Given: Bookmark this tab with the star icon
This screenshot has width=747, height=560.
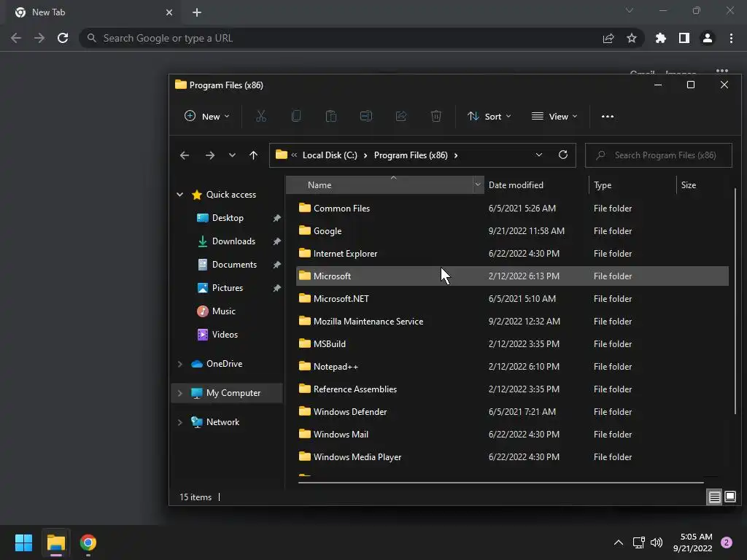Looking at the screenshot, I should [x=631, y=38].
